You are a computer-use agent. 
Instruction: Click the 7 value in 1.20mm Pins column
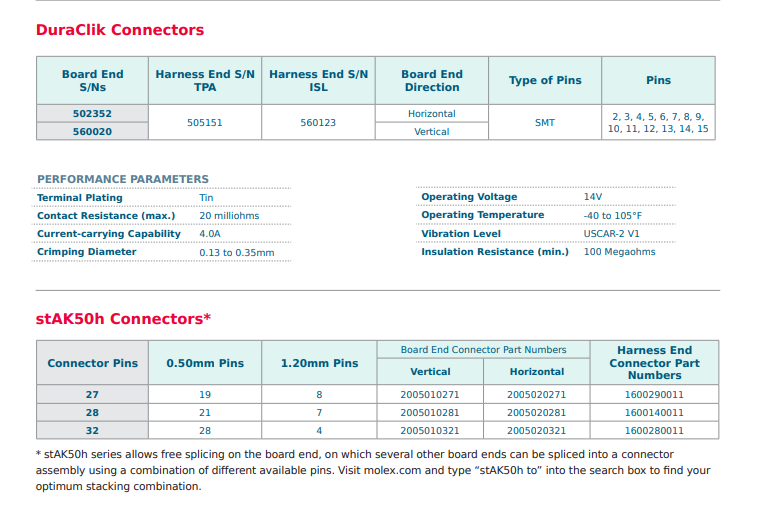tap(319, 412)
